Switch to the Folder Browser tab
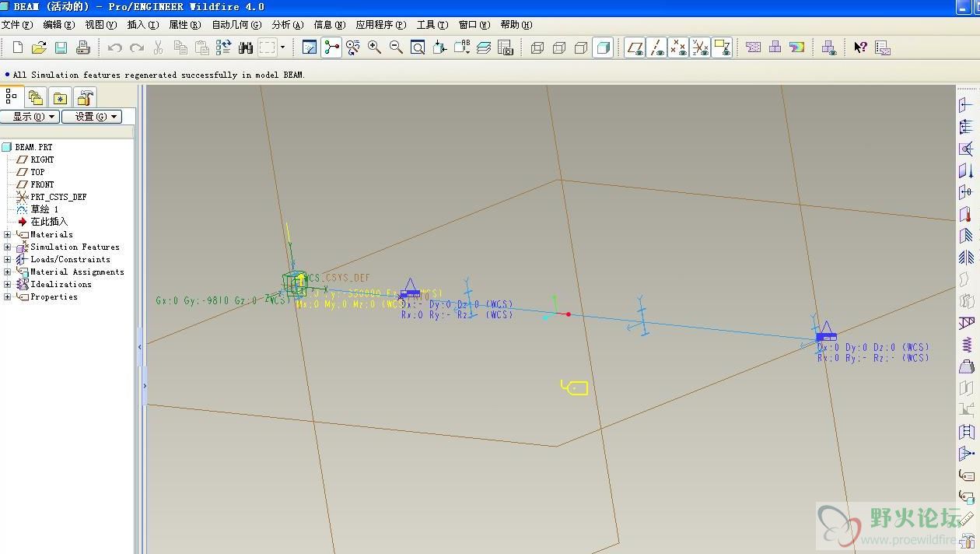This screenshot has height=554, width=980. [x=36, y=97]
